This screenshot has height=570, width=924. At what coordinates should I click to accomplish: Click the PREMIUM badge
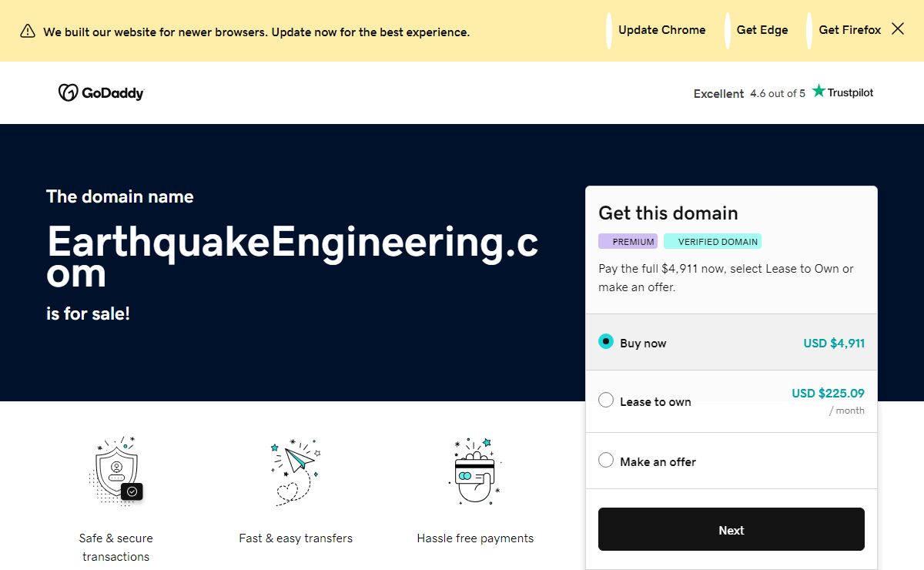[x=628, y=241]
